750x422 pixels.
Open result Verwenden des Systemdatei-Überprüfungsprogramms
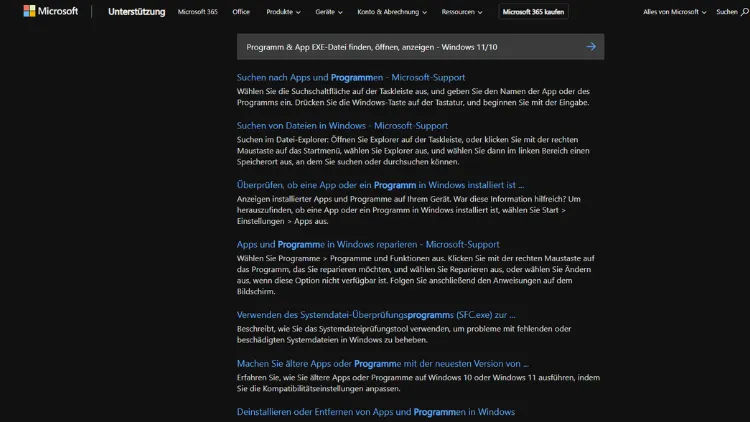point(376,315)
